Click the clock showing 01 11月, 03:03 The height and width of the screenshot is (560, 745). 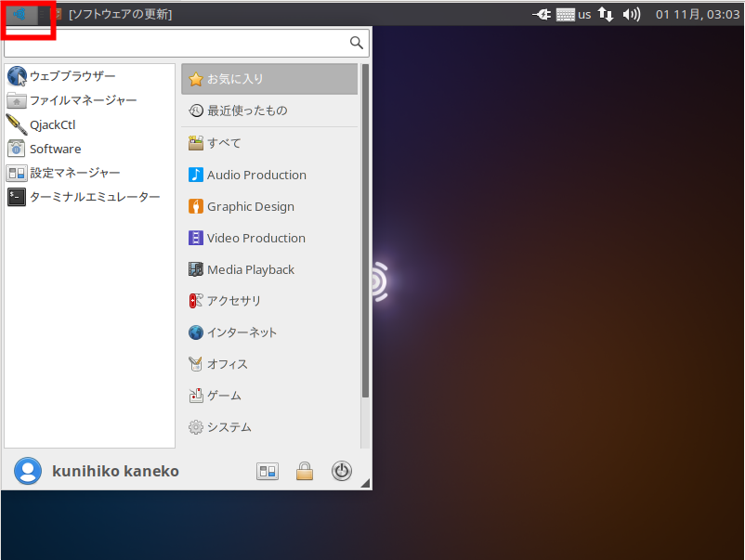click(x=698, y=14)
